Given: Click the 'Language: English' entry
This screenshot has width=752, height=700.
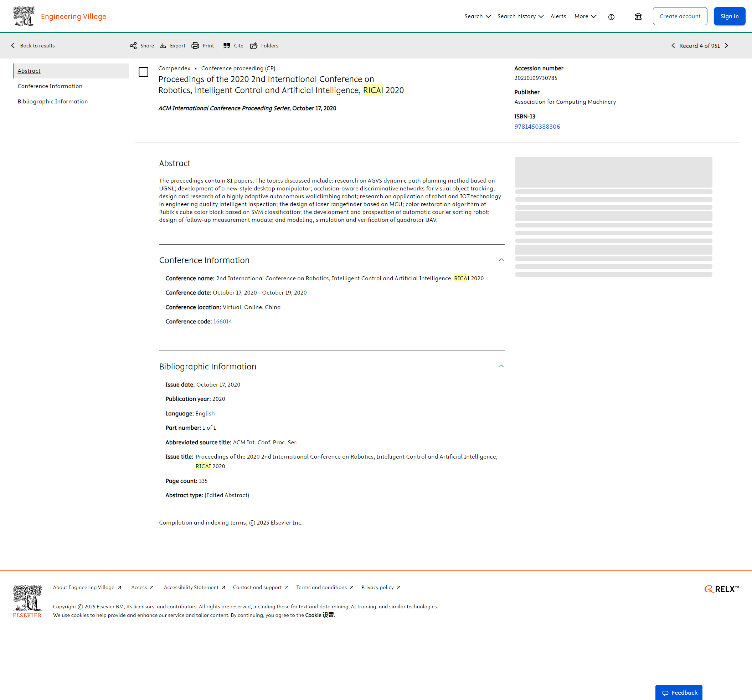Looking at the screenshot, I should (x=190, y=414).
